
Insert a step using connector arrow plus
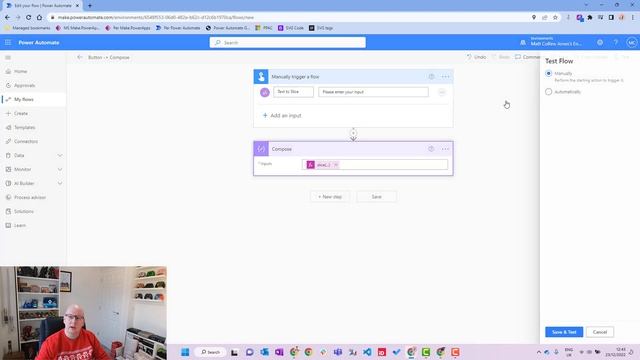353,134
